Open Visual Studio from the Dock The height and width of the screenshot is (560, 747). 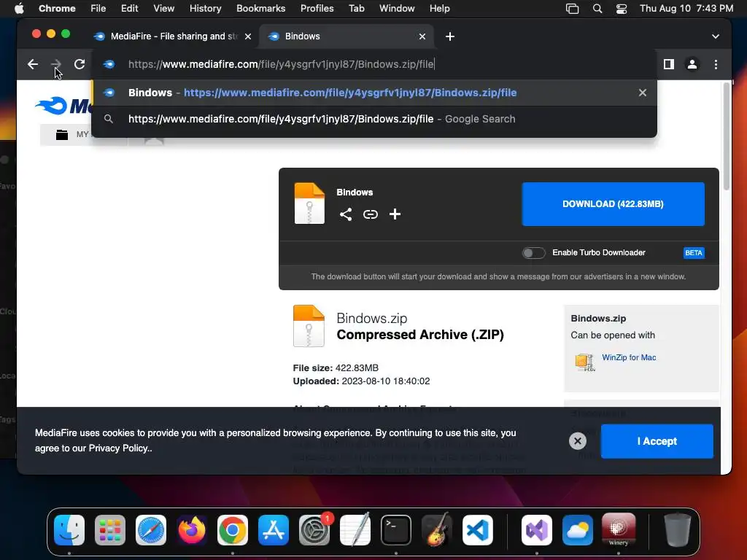pos(537,530)
